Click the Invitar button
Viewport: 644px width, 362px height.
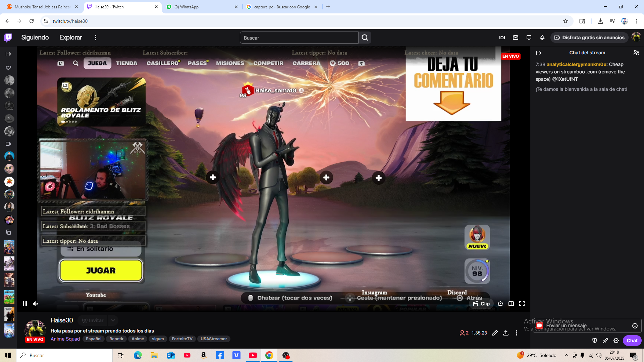click(x=93, y=320)
